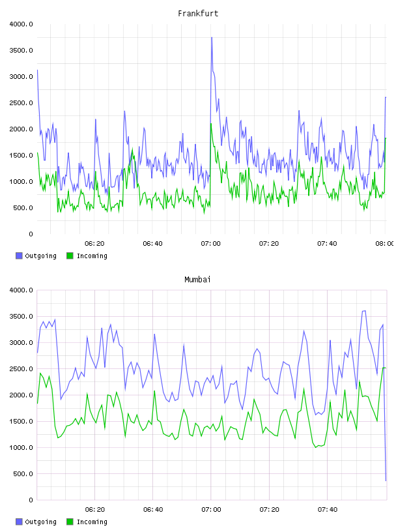The height and width of the screenshot is (532, 396).
Task: Click the 3500.0 y-axis label in Frankfurt chart
Action: 21,51
